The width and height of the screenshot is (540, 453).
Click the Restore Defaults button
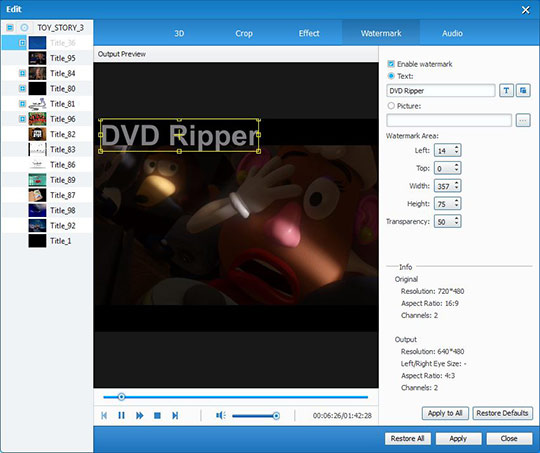tap(502, 413)
